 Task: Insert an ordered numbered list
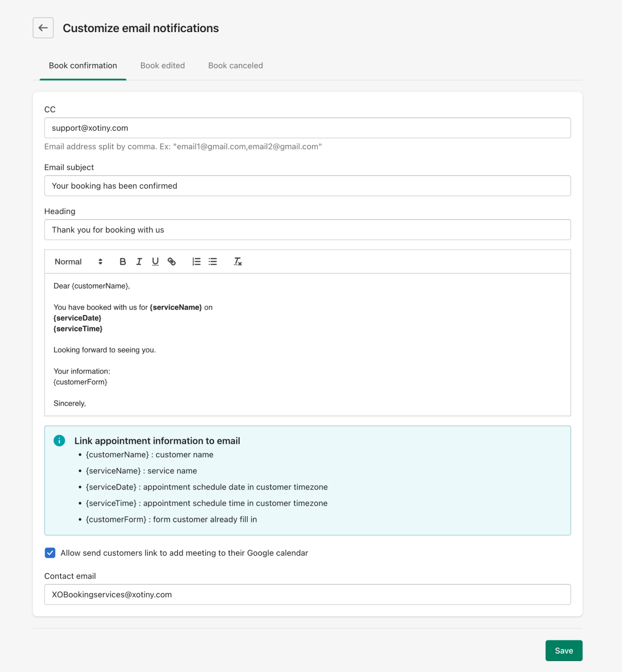click(x=197, y=262)
